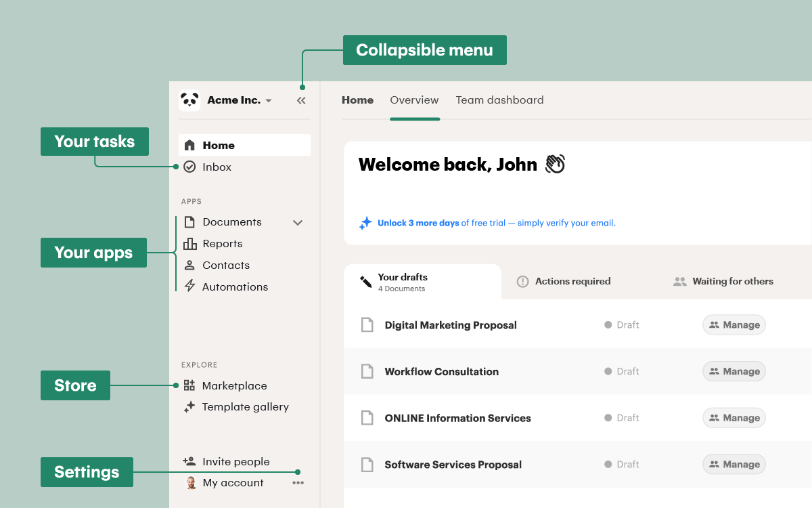Viewport: 812px width, 508px height.
Task: Open the Software Services Proposal document
Action: coord(453,465)
